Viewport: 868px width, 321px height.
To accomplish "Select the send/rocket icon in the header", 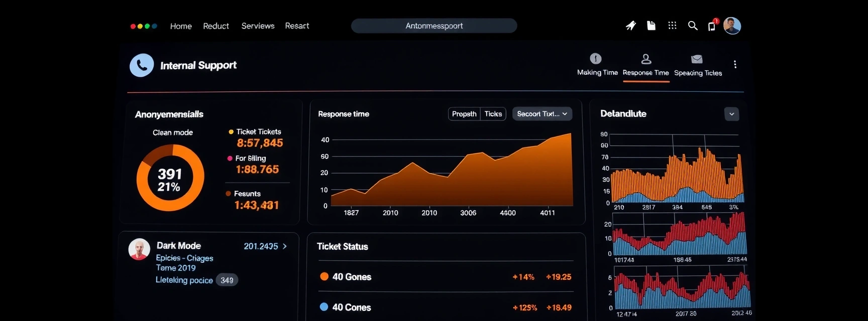I will pos(630,25).
